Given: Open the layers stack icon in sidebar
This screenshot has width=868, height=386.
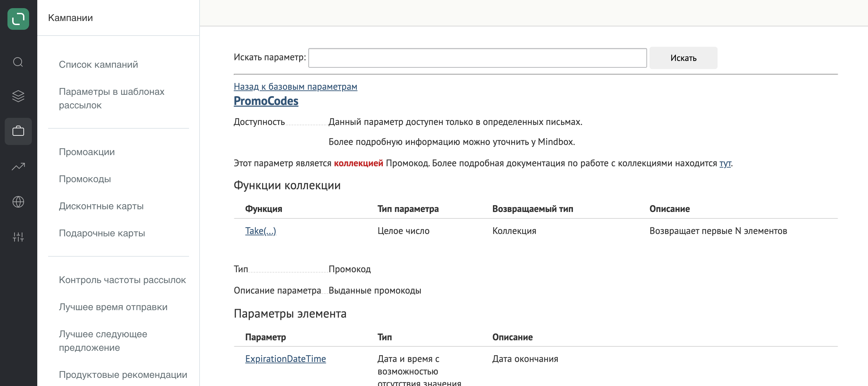Looking at the screenshot, I should click(x=18, y=96).
